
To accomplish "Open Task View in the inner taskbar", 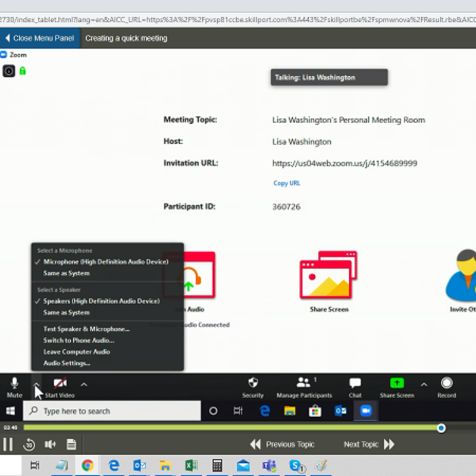I will click(238, 411).
